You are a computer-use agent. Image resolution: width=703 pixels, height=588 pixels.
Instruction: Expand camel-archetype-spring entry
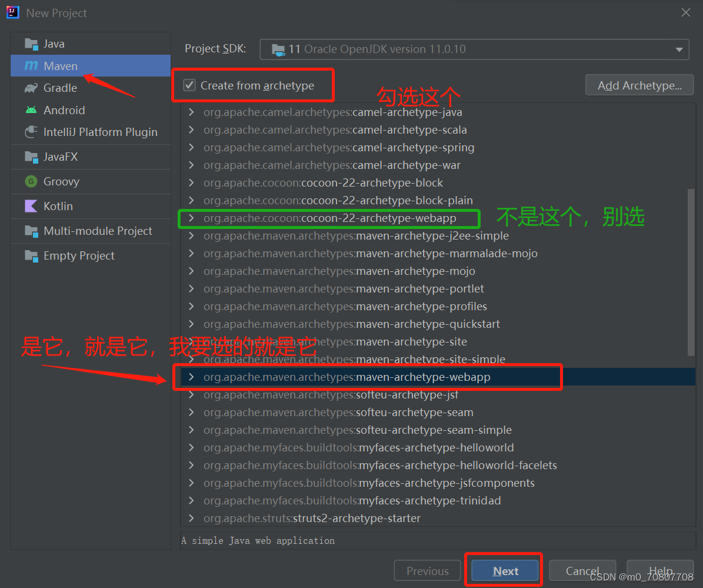pyautogui.click(x=191, y=148)
